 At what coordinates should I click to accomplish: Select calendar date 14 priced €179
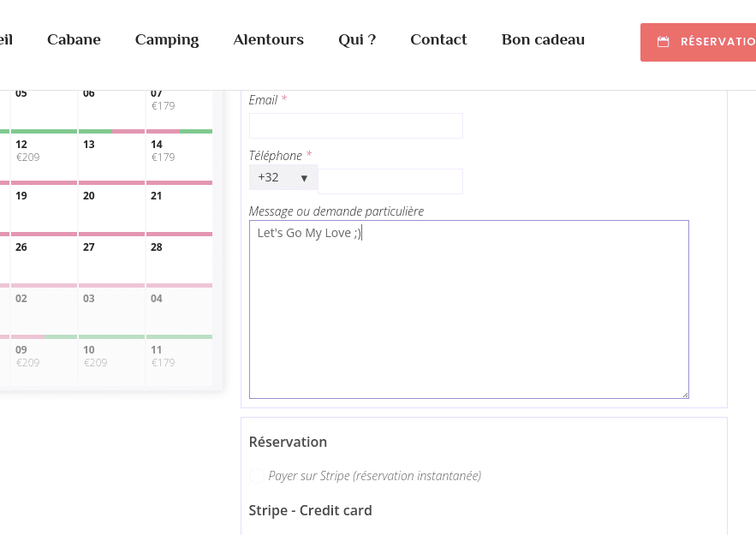[x=179, y=155]
